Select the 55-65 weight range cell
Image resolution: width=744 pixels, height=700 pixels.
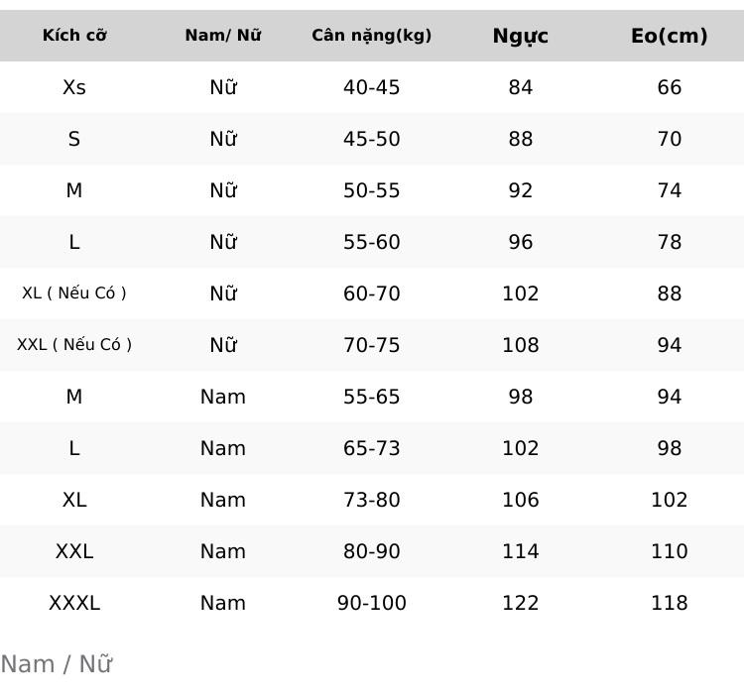[x=372, y=397]
